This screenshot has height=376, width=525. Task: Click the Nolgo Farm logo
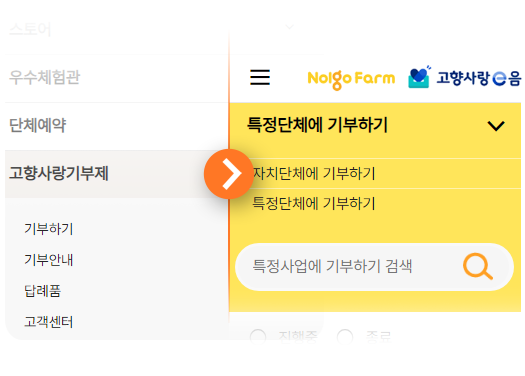click(x=351, y=79)
